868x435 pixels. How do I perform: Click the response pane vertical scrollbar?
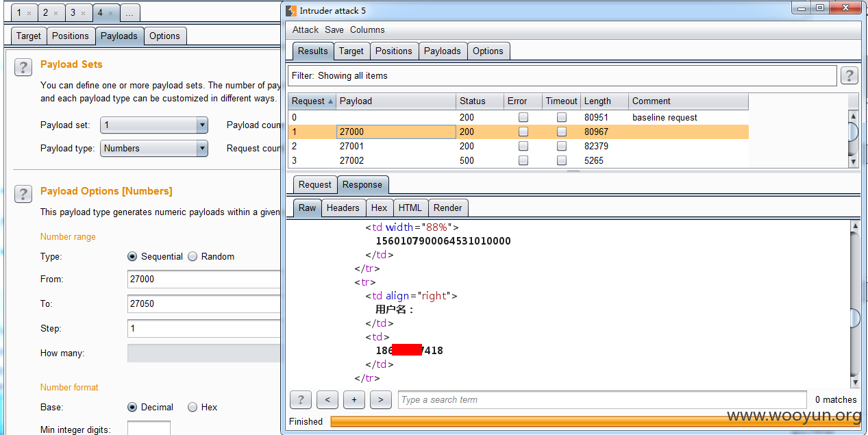854,303
